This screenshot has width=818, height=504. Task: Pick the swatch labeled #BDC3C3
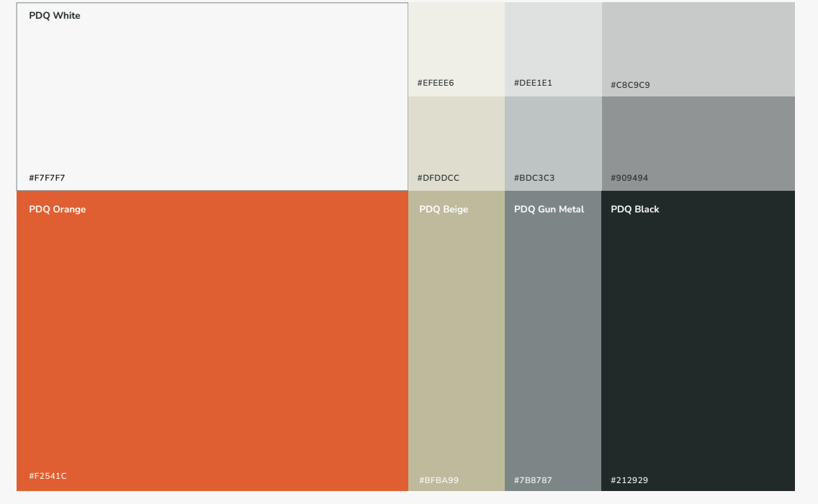click(x=553, y=143)
